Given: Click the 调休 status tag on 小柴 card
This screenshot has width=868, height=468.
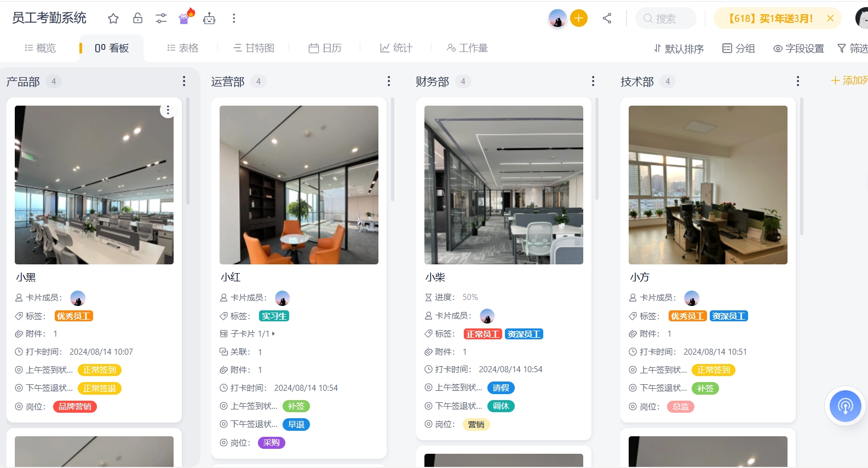Looking at the screenshot, I should pyautogui.click(x=501, y=406).
